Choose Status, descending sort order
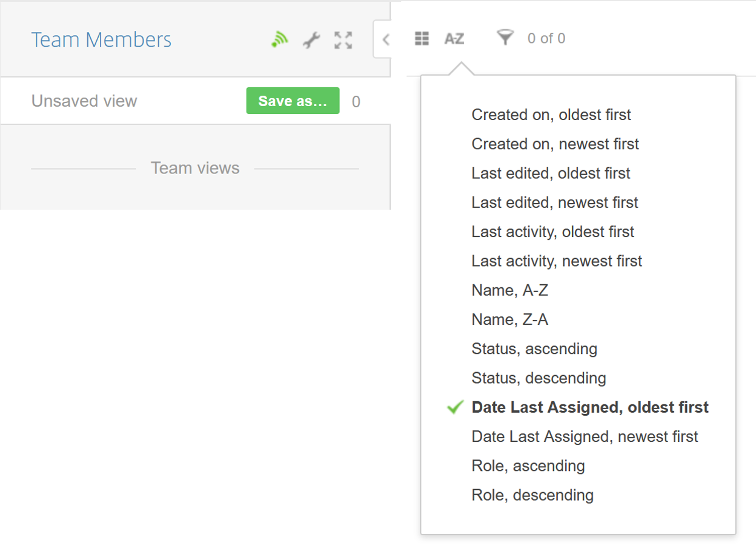Screen dimensions: 756x548 [x=538, y=378]
